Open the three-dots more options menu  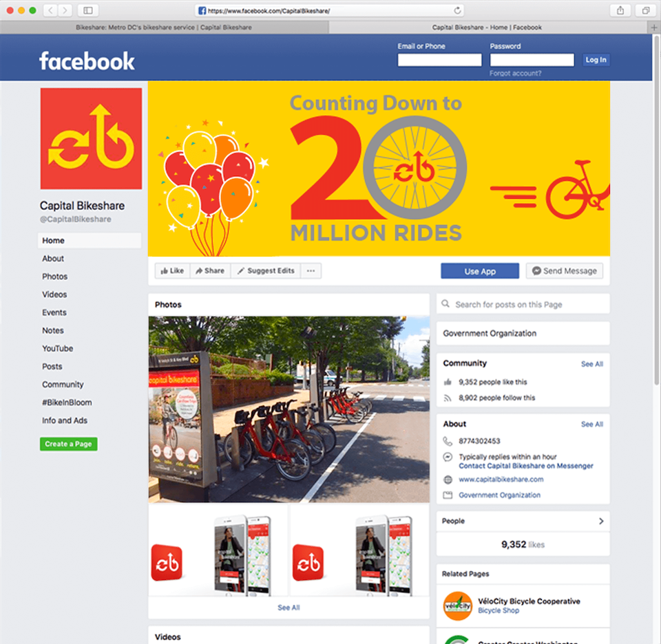311,271
